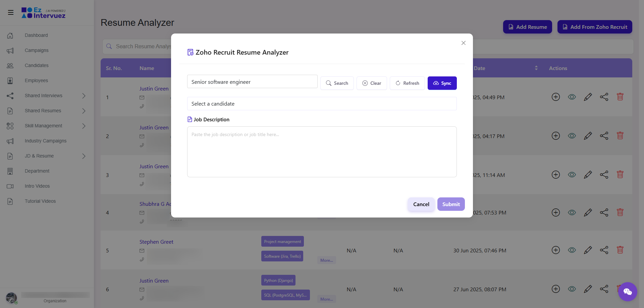Viewport: 644px width, 308px height.
Task: Cancel the Zoho Recruit dialog
Action: click(x=421, y=204)
